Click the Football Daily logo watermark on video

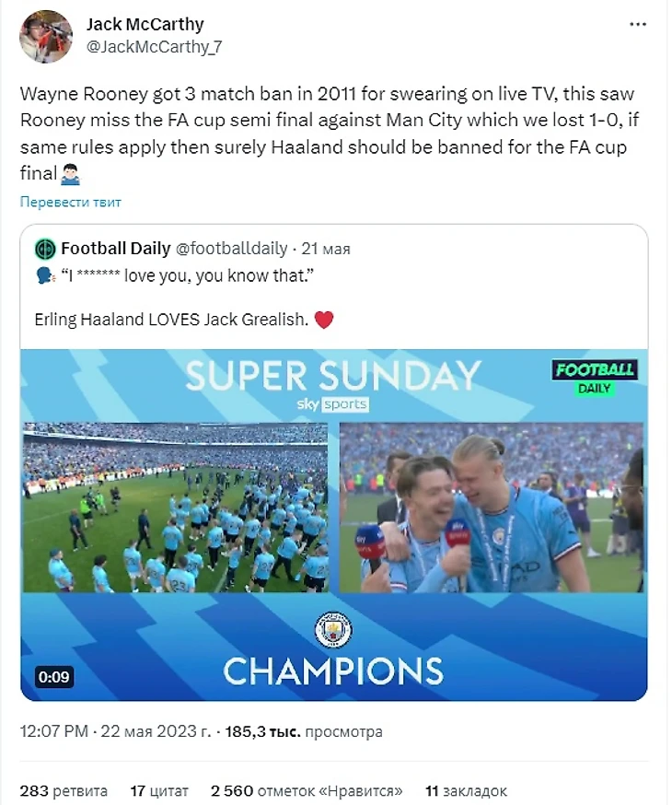click(x=595, y=377)
